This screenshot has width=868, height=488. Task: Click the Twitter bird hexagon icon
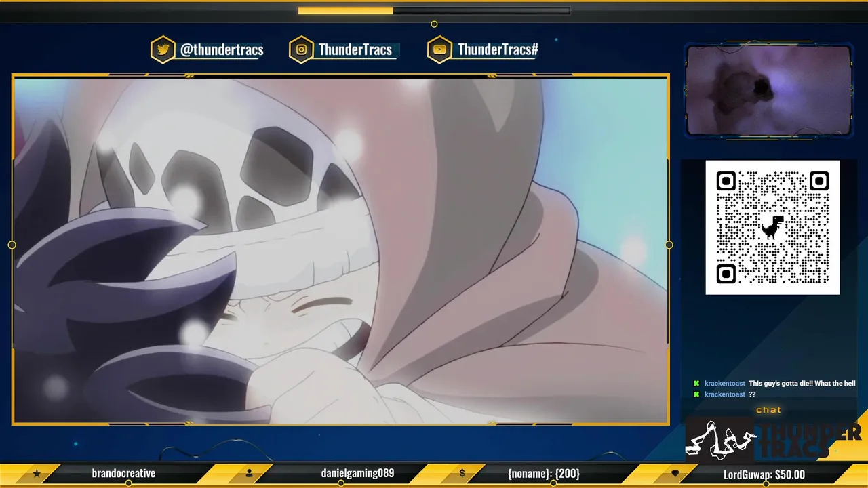pos(163,49)
